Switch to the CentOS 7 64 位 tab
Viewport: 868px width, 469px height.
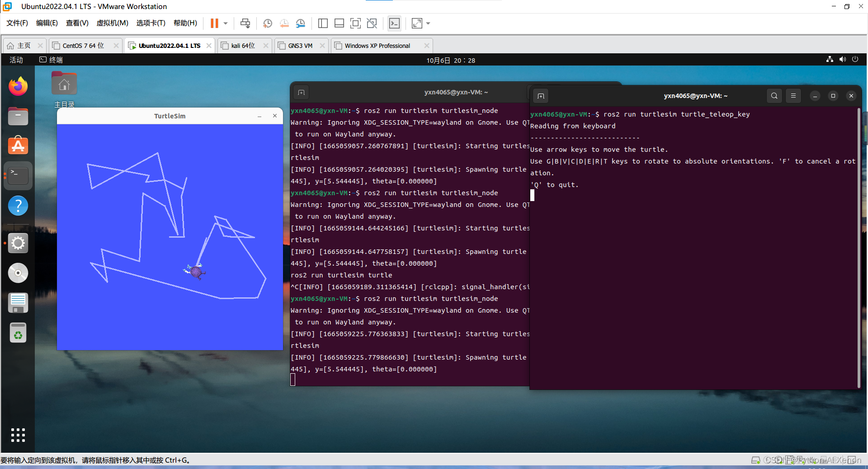[x=83, y=46]
